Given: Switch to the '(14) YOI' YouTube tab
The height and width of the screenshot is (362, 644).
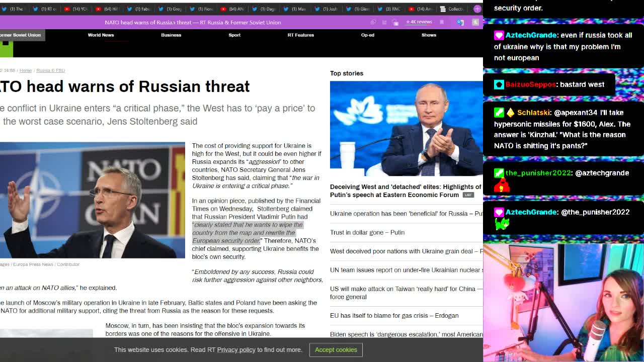Looking at the screenshot, I should 76,9.
